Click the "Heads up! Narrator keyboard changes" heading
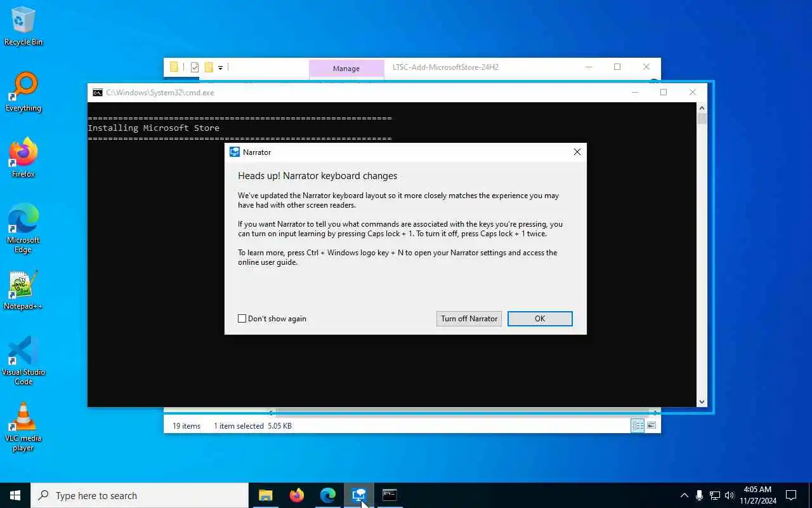The image size is (812, 508). coord(317,176)
